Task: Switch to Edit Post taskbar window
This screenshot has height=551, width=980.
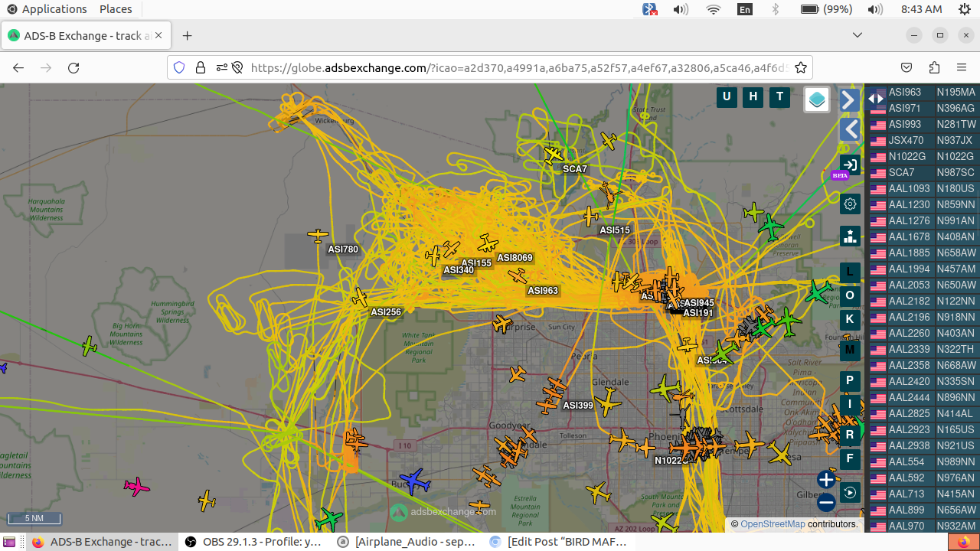Action: click(559, 542)
